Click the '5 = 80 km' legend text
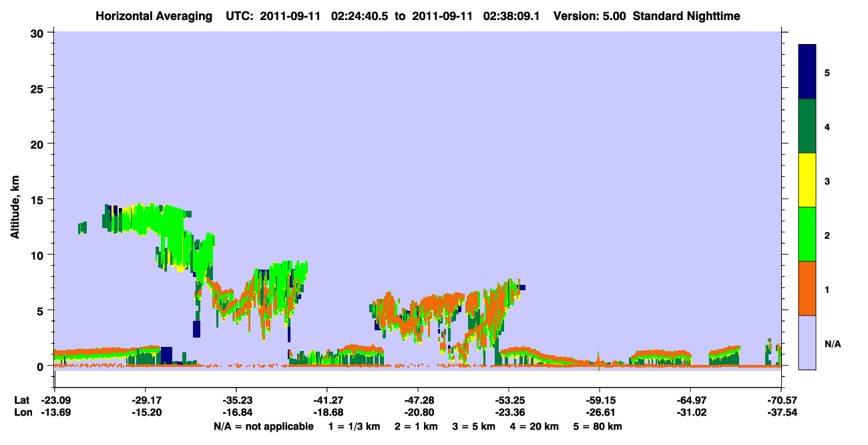The height and width of the screenshot is (445, 868). 596,427
